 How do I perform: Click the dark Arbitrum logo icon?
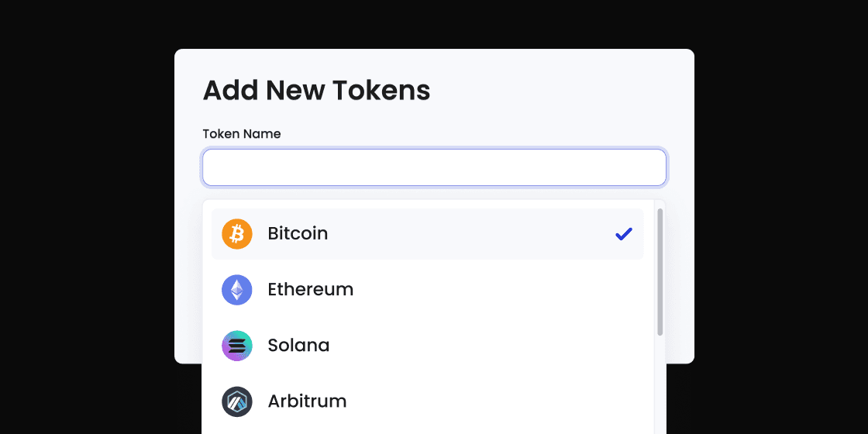[237, 401]
